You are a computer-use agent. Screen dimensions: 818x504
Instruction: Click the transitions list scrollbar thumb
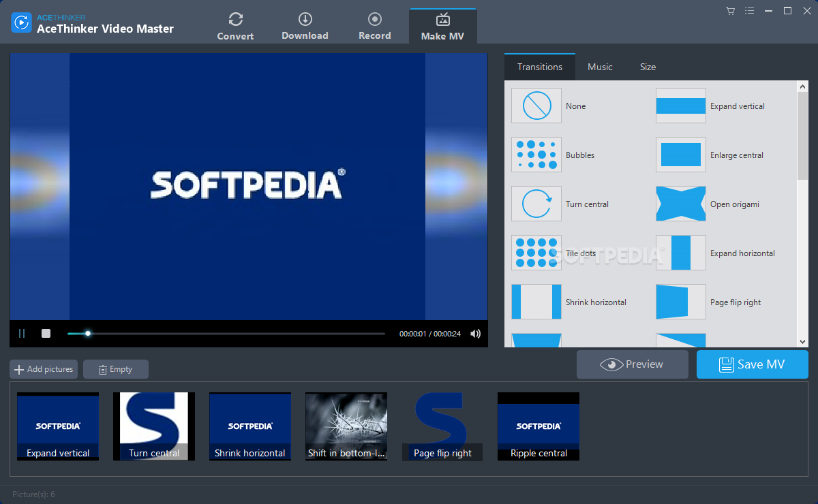[802, 136]
